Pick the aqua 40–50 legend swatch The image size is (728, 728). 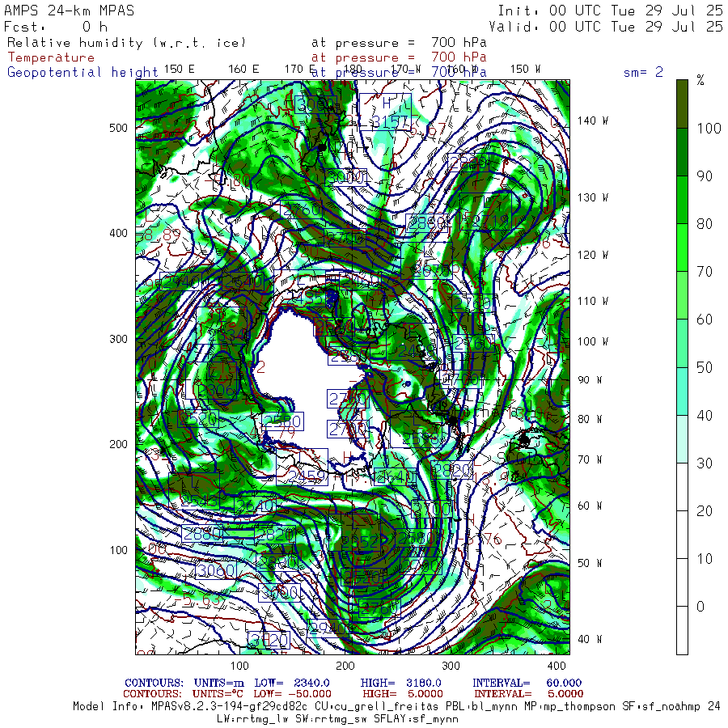682,392
